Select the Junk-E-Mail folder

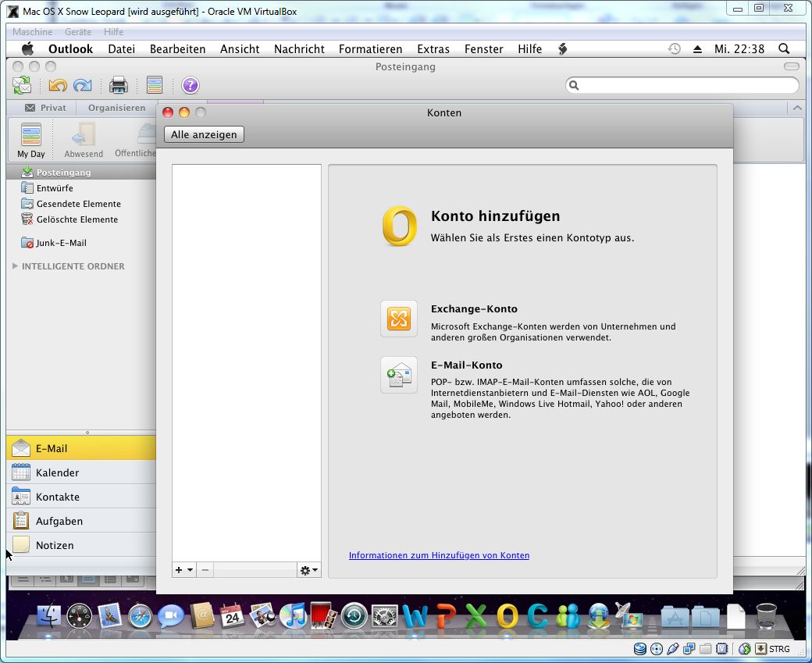pyautogui.click(x=81, y=242)
